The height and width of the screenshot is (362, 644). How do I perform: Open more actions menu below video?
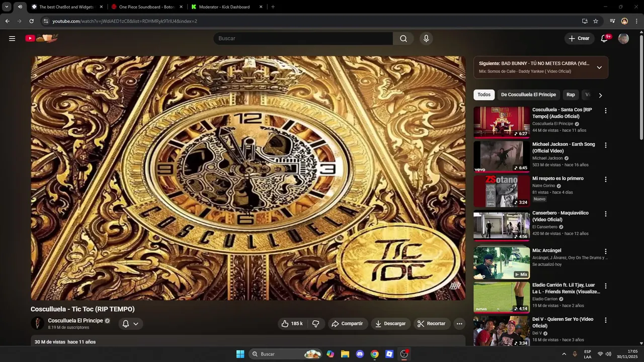(x=459, y=324)
